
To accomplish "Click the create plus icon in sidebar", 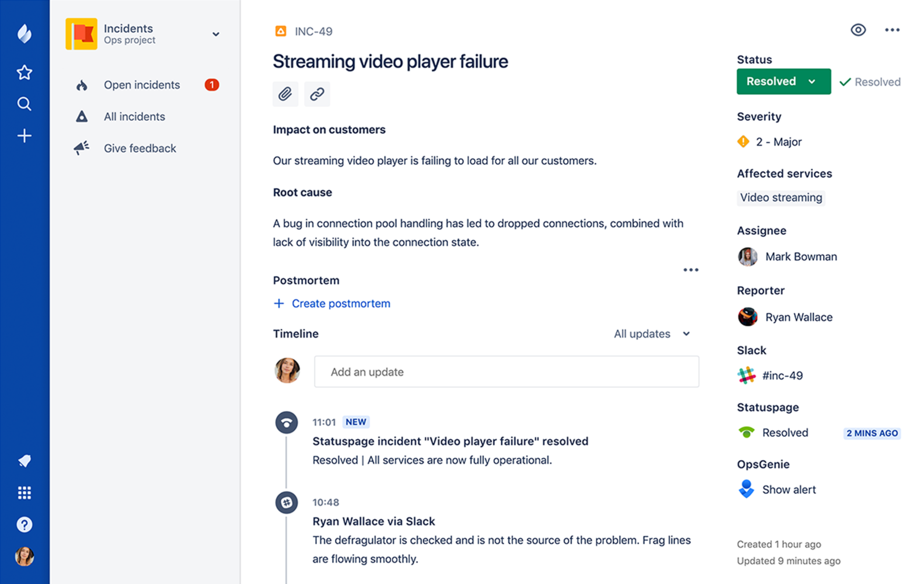I will (x=24, y=136).
